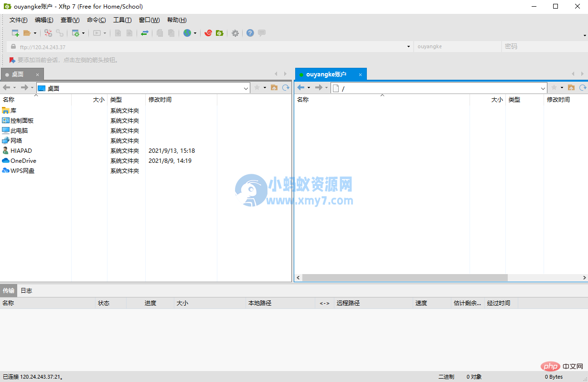
Task: Go to parent folder in remote pane
Action: click(x=571, y=88)
